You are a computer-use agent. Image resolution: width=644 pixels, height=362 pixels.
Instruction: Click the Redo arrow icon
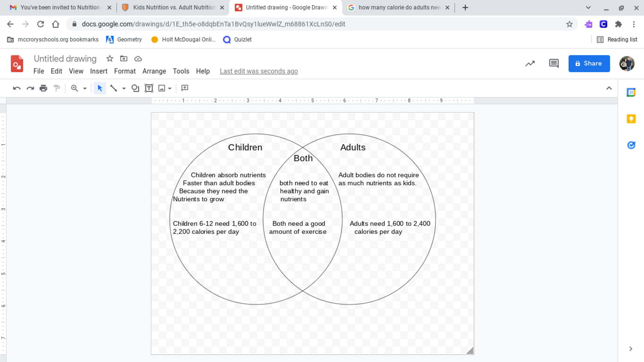[x=30, y=88]
